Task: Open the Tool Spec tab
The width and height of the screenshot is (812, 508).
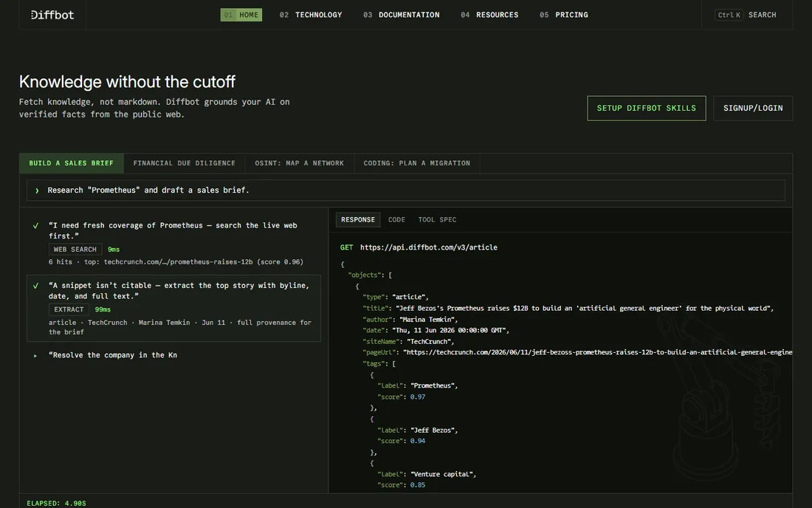Action: click(437, 219)
